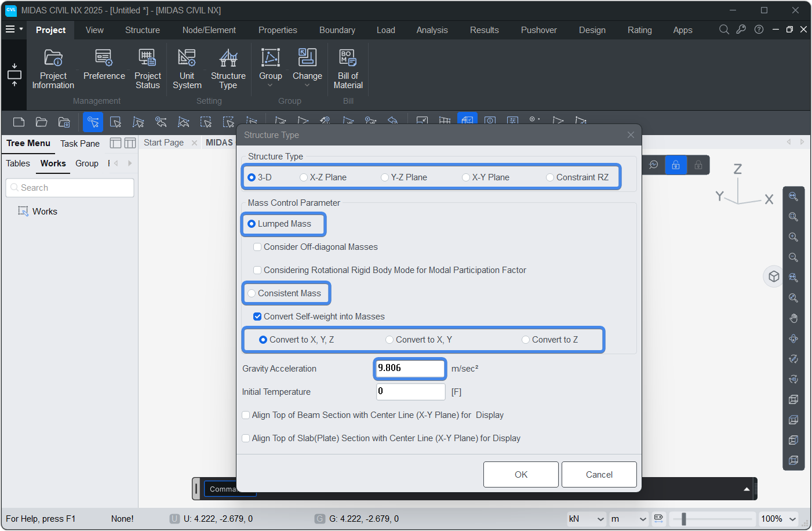Select the X-Y Plane option
The height and width of the screenshot is (531, 812).
[486, 177]
